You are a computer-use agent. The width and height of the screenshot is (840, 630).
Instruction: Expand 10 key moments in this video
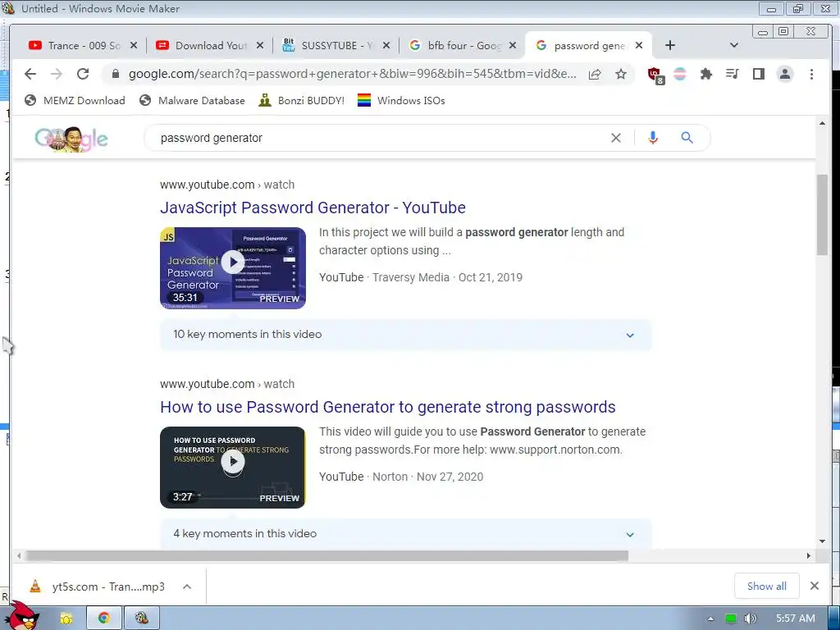click(405, 335)
